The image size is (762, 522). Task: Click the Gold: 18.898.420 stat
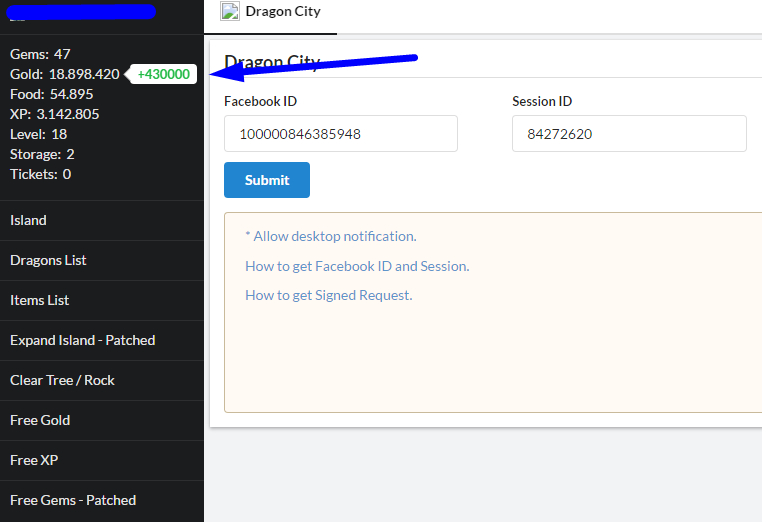(65, 74)
